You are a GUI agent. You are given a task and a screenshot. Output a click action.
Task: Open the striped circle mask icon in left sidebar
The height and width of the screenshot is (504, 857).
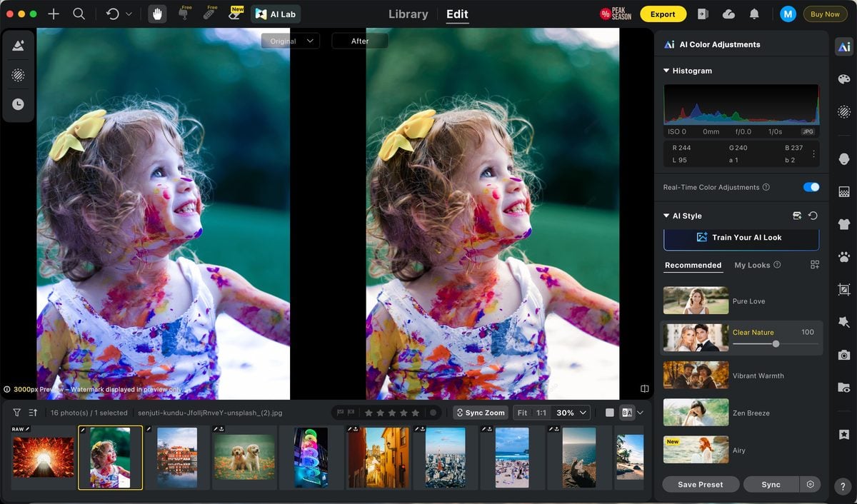point(18,75)
